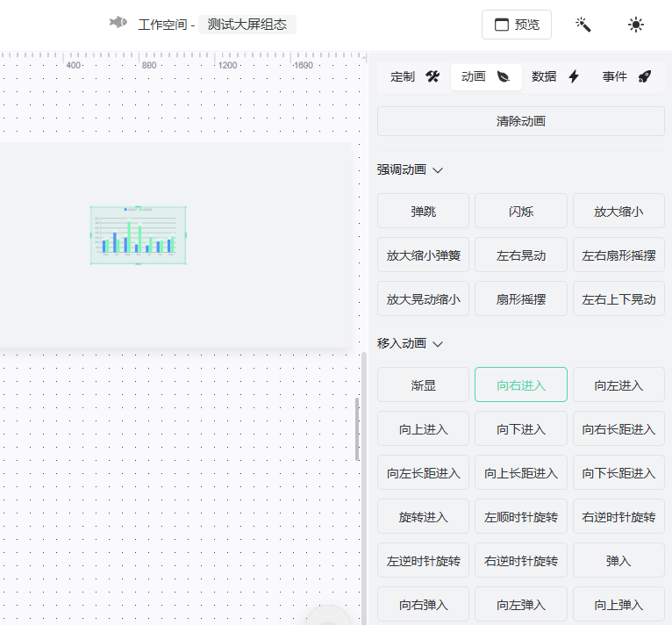The image size is (672, 625).
Task: Apply the 左右上下晃动 animation
Action: 618,299
